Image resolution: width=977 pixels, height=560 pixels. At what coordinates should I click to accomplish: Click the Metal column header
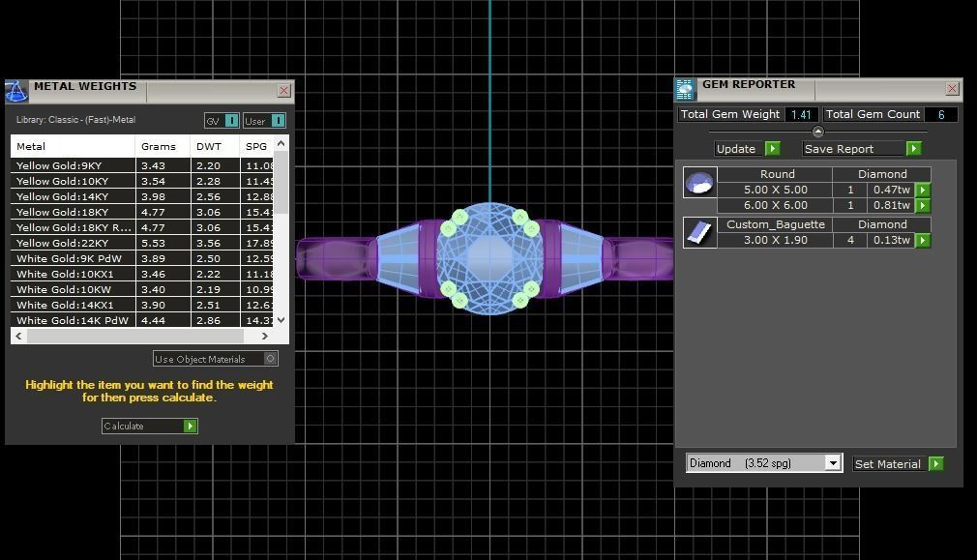(73, 146)
